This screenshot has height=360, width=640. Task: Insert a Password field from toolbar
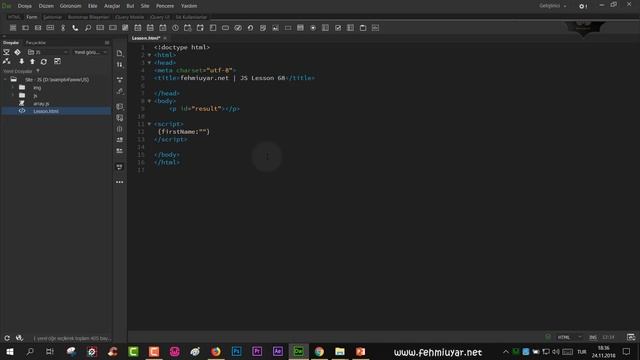pos(50,28)
